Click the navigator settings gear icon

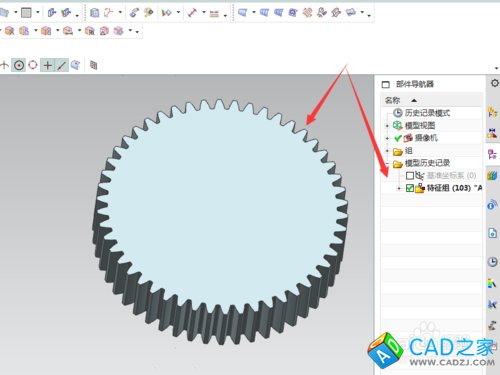click(495, 83)
